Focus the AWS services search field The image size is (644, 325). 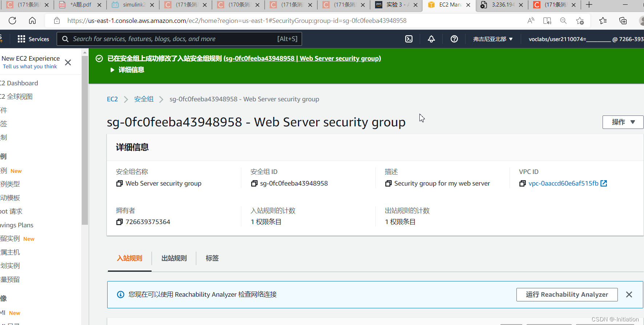click(179, 39)
